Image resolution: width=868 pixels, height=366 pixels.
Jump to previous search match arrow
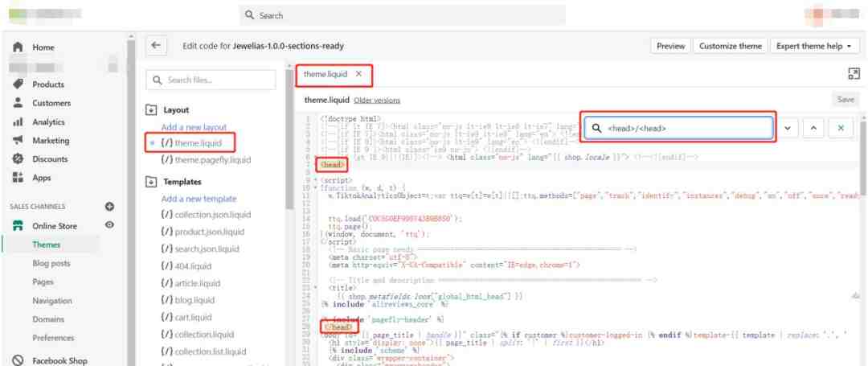coord(813,128)
